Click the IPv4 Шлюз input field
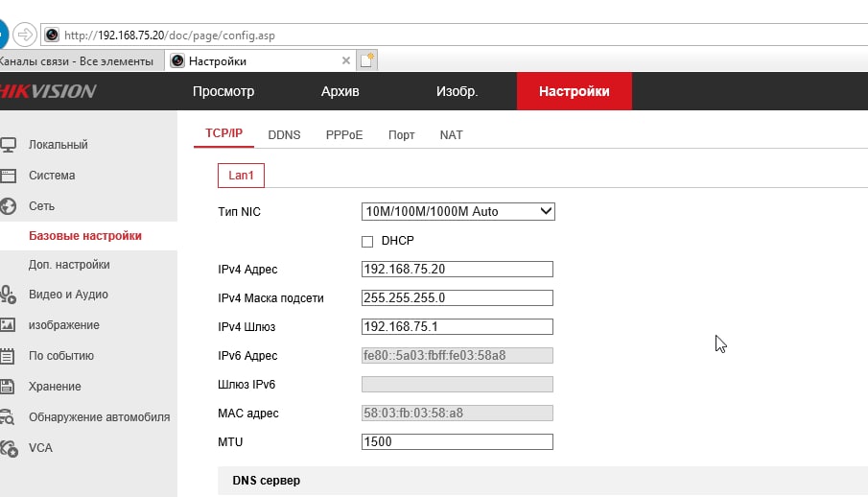The image size is (868, 497). (x=457, y=327)
